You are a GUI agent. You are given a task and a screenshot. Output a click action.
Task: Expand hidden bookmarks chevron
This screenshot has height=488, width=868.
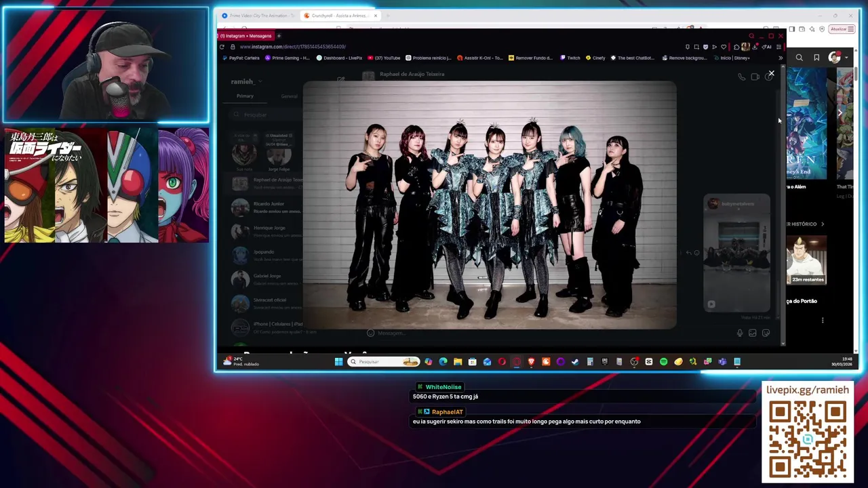click(x=780, y=58)
